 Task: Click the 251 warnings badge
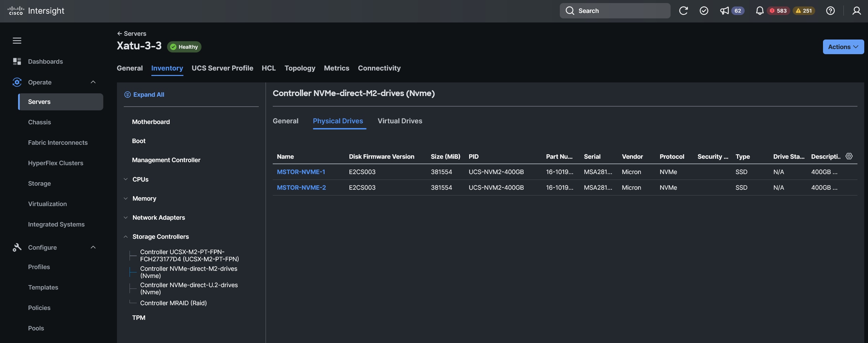(x=804, y=11)
